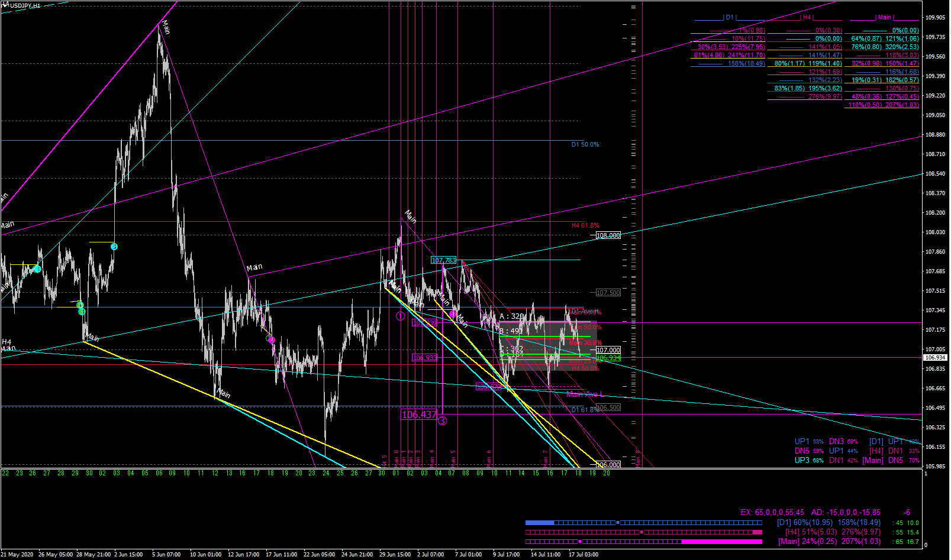Click the 141%(1.05) value in H4 column

825,47
